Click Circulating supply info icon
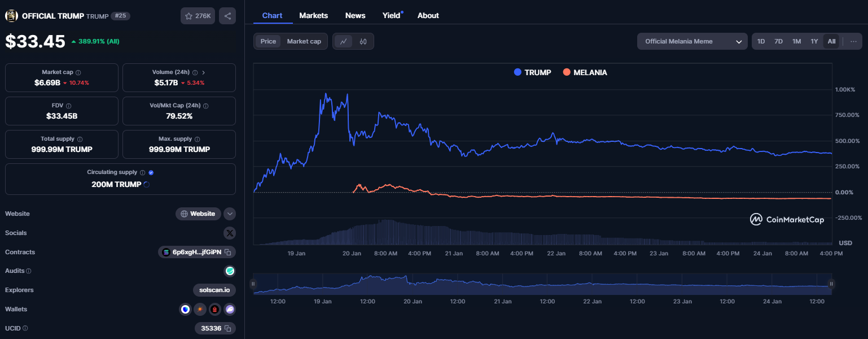868x339 pixels. coord(142,172)
